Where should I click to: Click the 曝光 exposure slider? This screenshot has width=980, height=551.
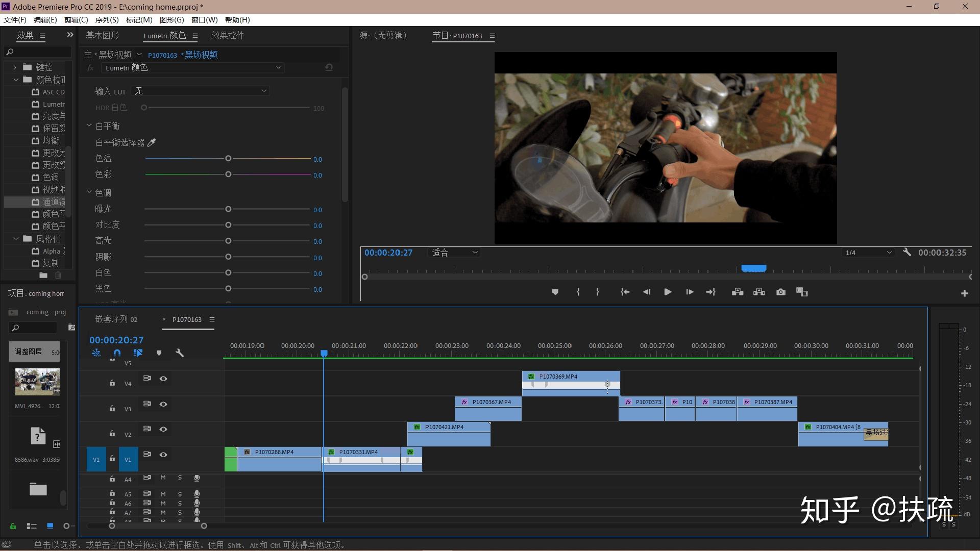tap(228, 209)
